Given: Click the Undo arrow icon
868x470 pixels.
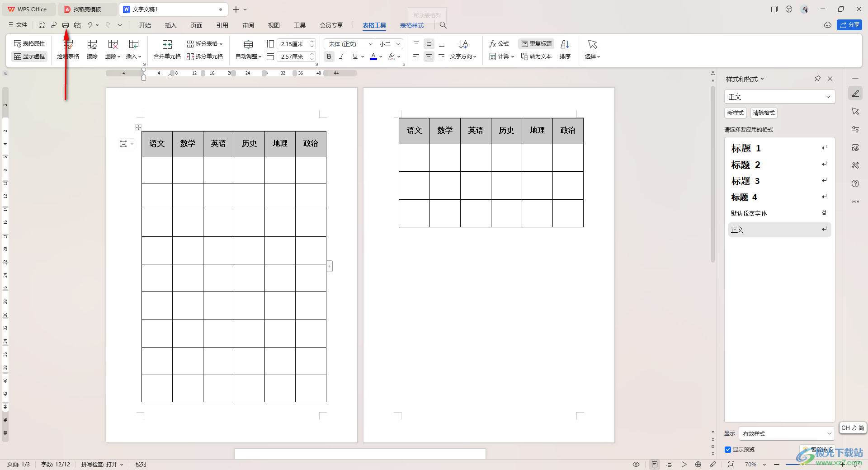Looking at the screenshot, I should click(90, 25).
